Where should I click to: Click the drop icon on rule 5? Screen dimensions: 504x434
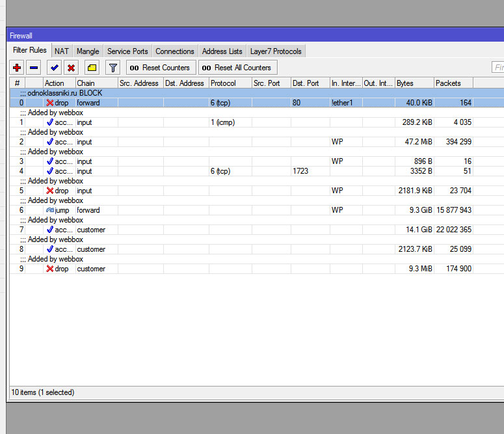pyautogui.click(x=50, y=191)
